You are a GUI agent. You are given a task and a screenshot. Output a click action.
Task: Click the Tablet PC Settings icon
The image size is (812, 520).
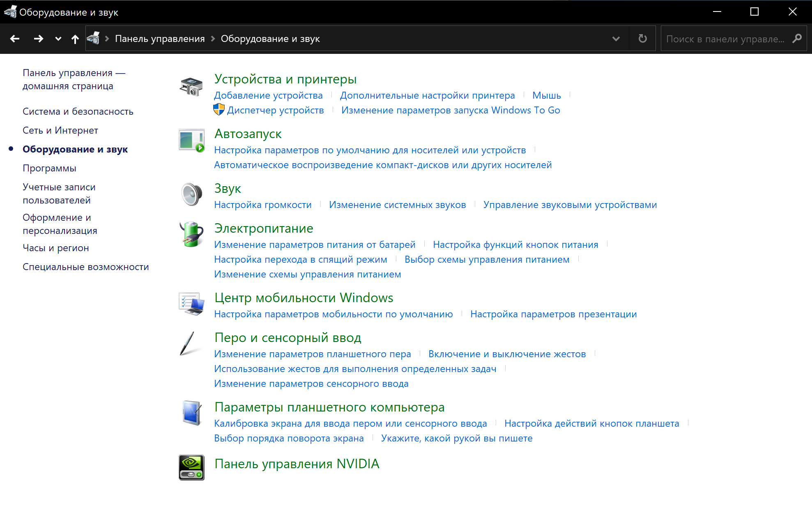click(x=191, y=413)
